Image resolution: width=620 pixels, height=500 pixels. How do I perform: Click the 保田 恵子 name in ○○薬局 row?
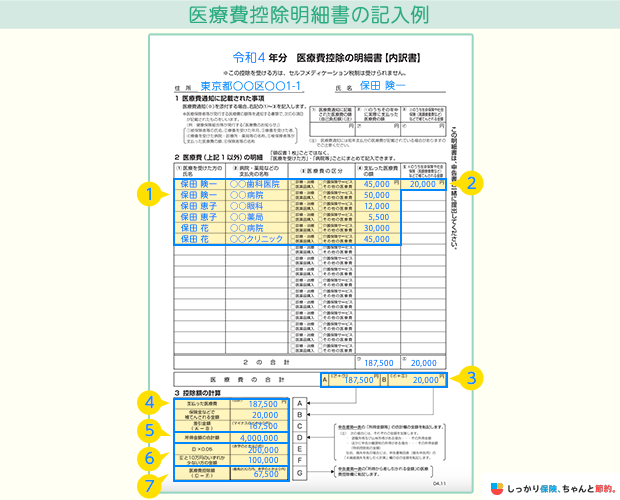tap(199, 217)
